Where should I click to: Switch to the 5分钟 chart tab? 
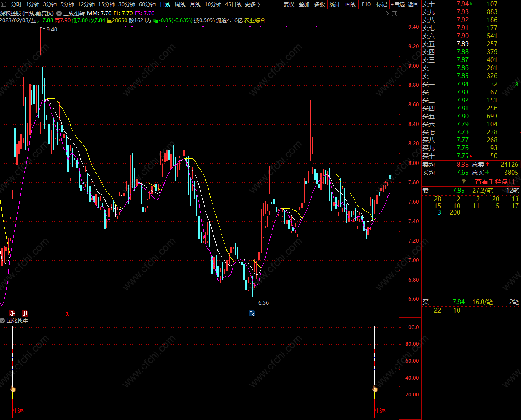click(67, 4)
